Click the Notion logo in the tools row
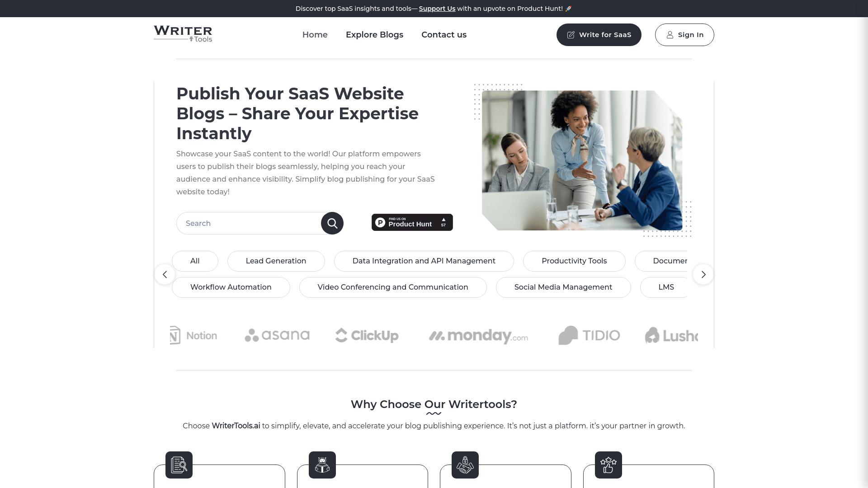Image resolution: width=868 pixels, height=488 pixels. click(193, 335)
